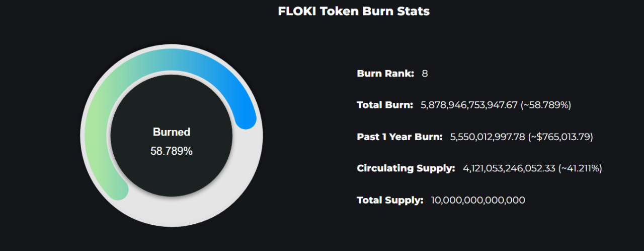644x251 pixels.
Task: Click the Burn Rank value 8
Action: tap(425, 74)
